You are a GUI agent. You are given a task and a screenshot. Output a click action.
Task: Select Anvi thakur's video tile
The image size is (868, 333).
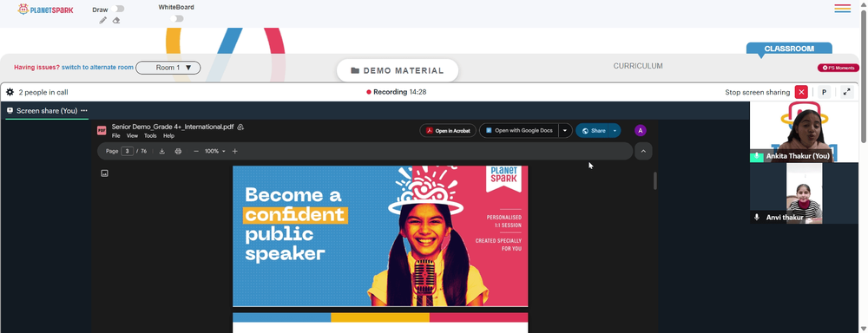coord(804,193)
